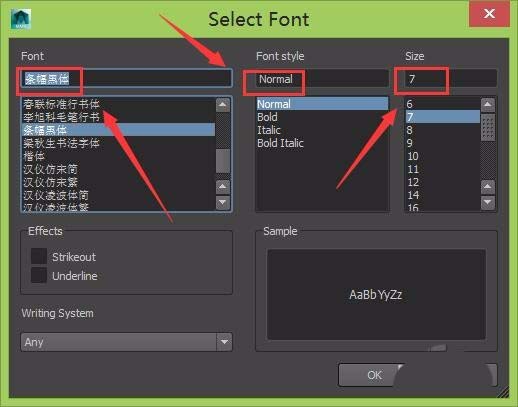518x407 pixels.
Task: Click down arrow at bottom of font list scrollbar
Action: coord(223,202)
